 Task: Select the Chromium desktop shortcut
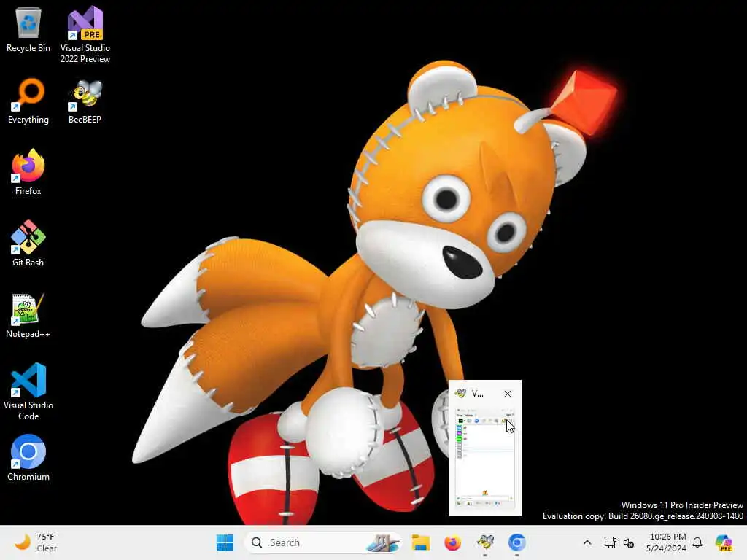(28, 458)
